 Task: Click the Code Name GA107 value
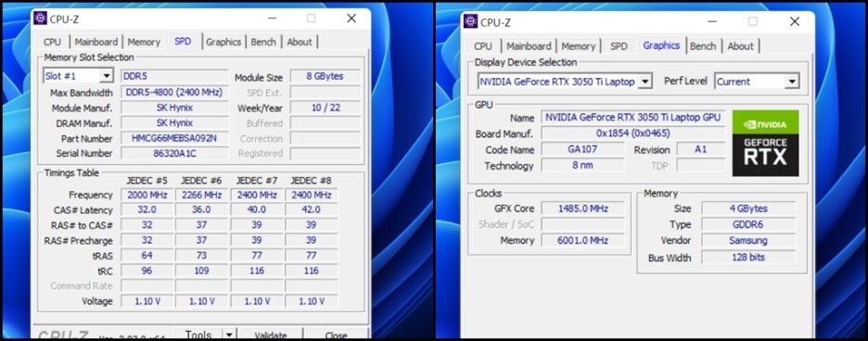click(583, 149)
